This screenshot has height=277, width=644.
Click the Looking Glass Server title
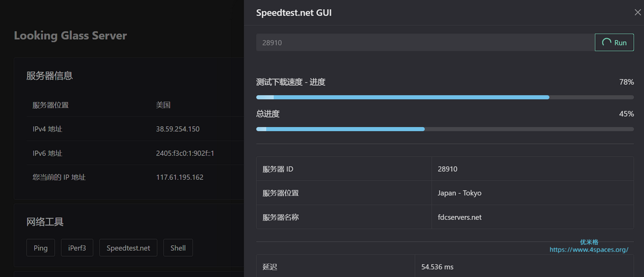[x=70, y=36]
